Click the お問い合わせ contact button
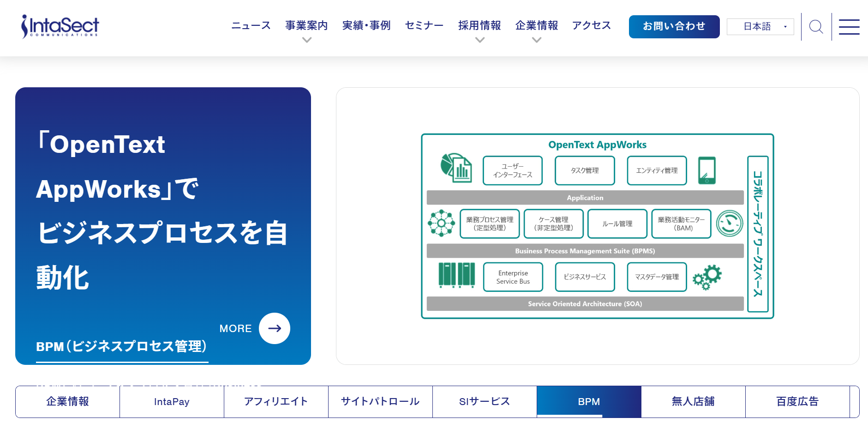Viewport: 868px width, 430px height. [x=674, y=27]
